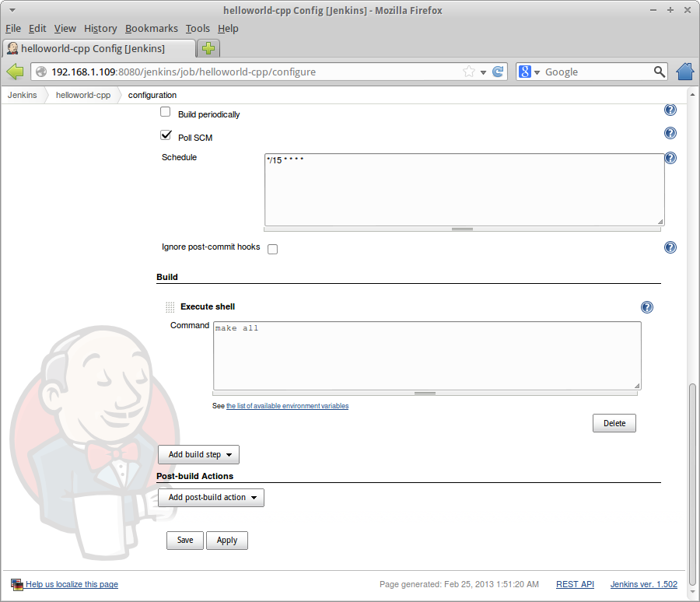Click the localize page flag icon
Screen dimensions: 700x602
17,585
